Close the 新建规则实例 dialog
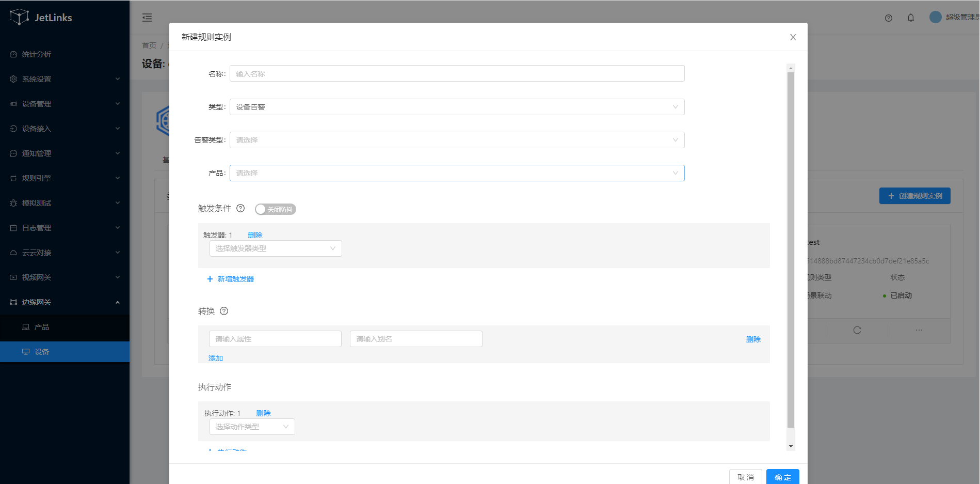 click(x=793, y=37)
